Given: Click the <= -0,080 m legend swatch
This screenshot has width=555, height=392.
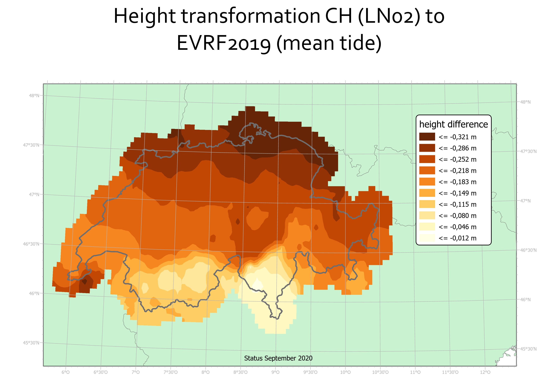Looking at the screenshot, I should tap(427, 215).
